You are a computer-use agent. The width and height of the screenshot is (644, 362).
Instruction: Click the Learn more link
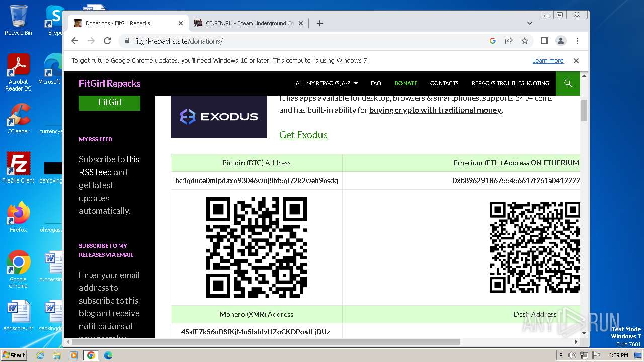click(x=548, y=61)
